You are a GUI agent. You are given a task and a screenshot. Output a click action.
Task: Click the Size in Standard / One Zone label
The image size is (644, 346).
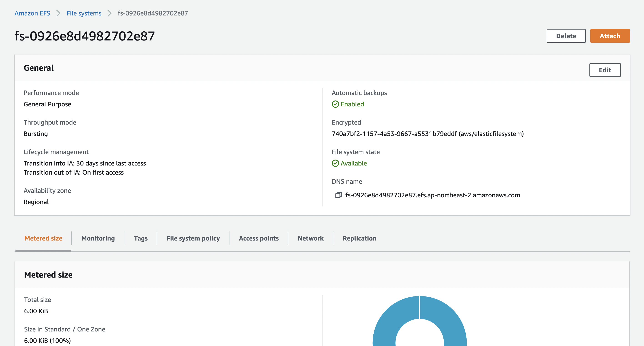point(65,329)
